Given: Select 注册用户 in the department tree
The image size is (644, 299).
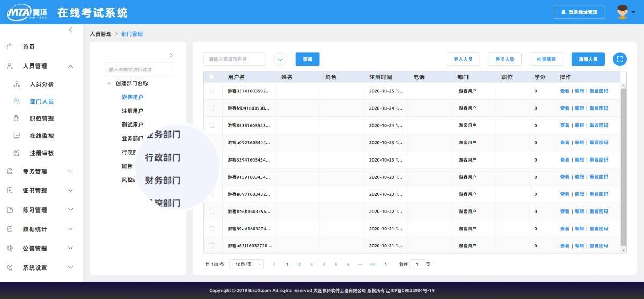Looking at the screenshot, I should 133,111.
